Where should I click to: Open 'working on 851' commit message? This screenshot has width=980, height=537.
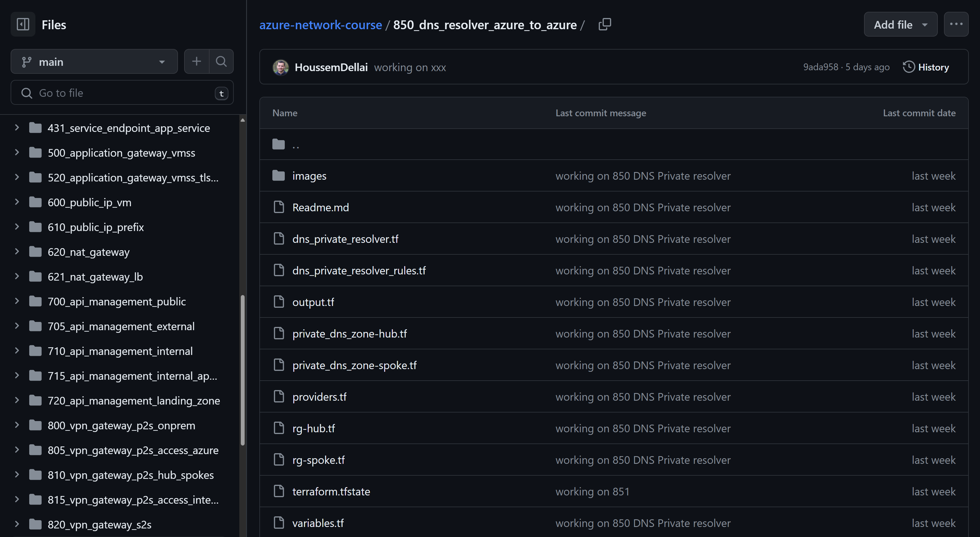click(x=592, y=491)
